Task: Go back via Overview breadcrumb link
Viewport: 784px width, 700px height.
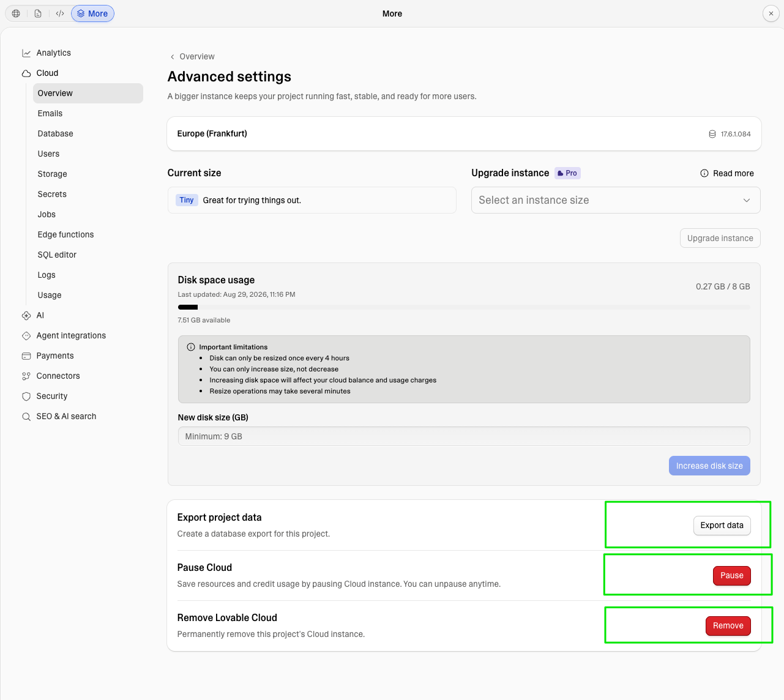Action: (x=197, y=56)
